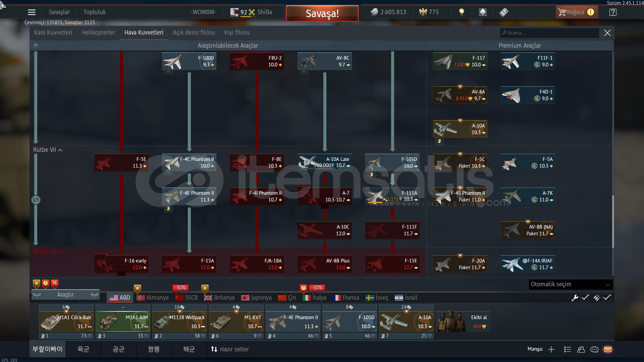Select the F-14A IRIAF premium aircraft
This screenshot has width=644, height=362.
[528, 264]
